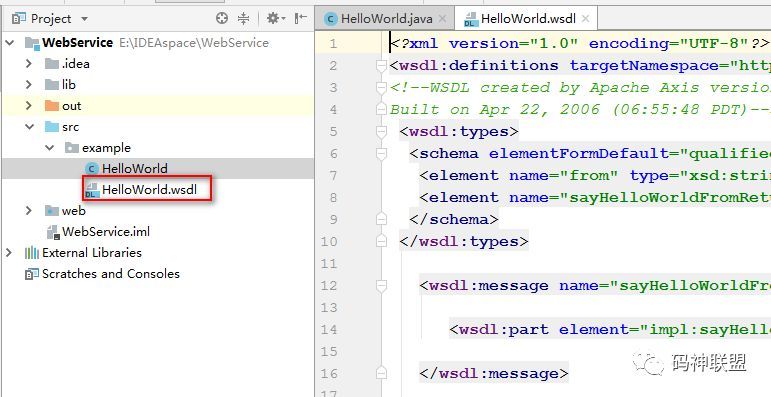
Task: Click the .idea folder icon
Action: click(52, 63)
